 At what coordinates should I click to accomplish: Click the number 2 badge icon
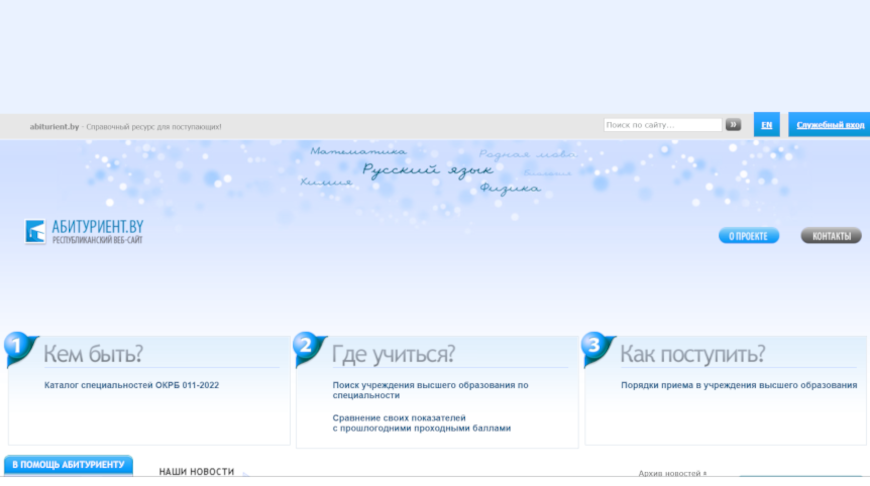pyautogui.click(x=308, y=348)
